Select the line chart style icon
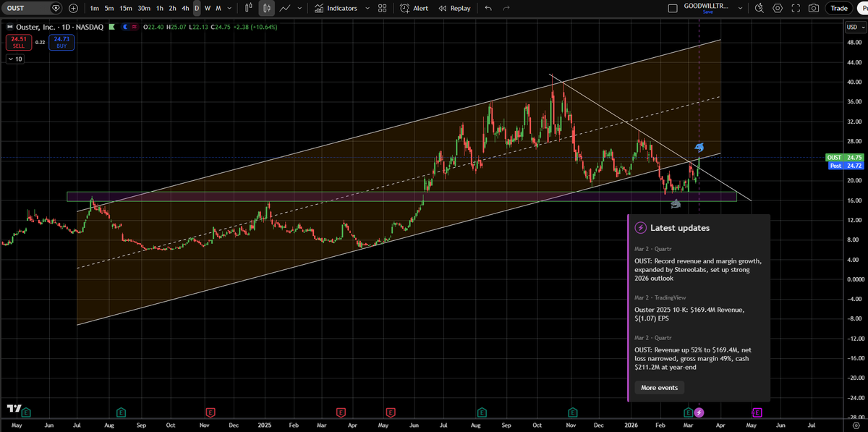Screen dimensions: 868x432 coord(285,8)
